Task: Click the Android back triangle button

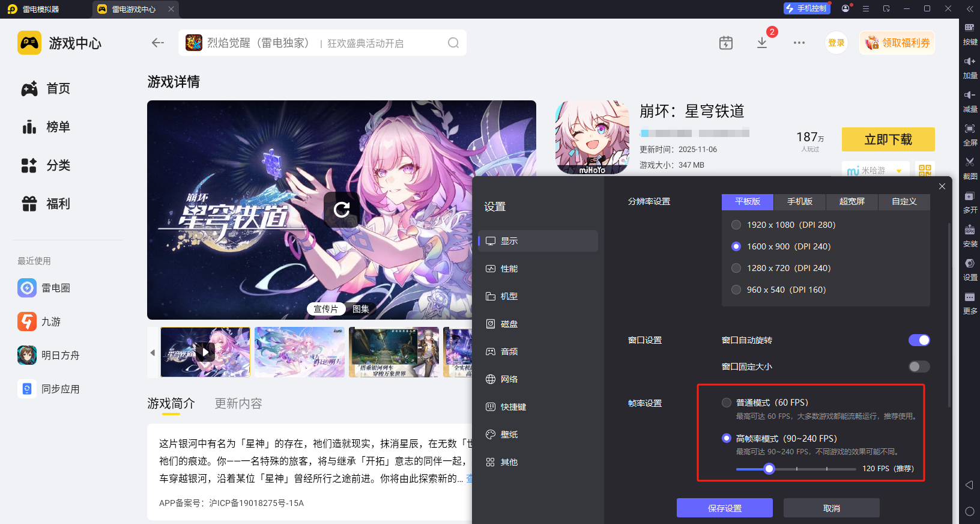Action: click(x=969, y=485)
